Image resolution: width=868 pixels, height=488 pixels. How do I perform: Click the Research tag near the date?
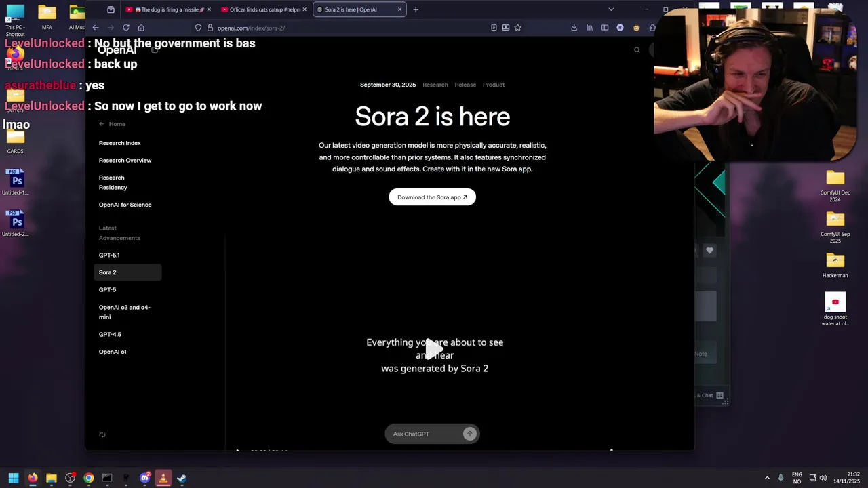coord(435,85)
